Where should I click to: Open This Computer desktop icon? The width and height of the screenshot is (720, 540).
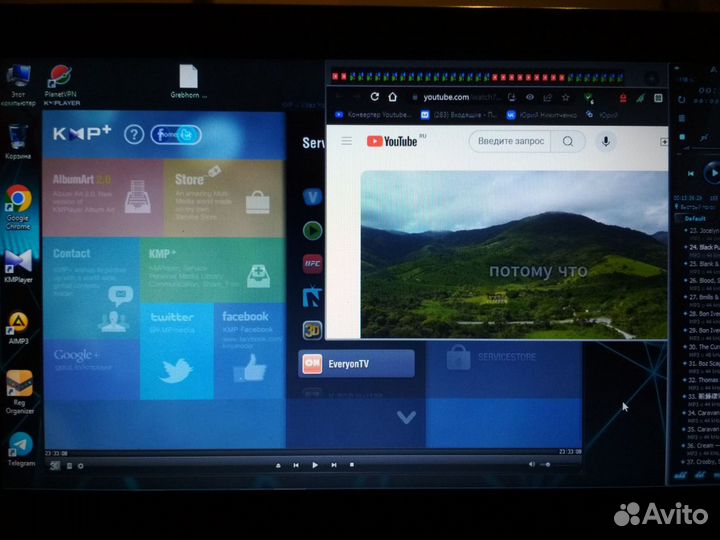tap(18, 85)
